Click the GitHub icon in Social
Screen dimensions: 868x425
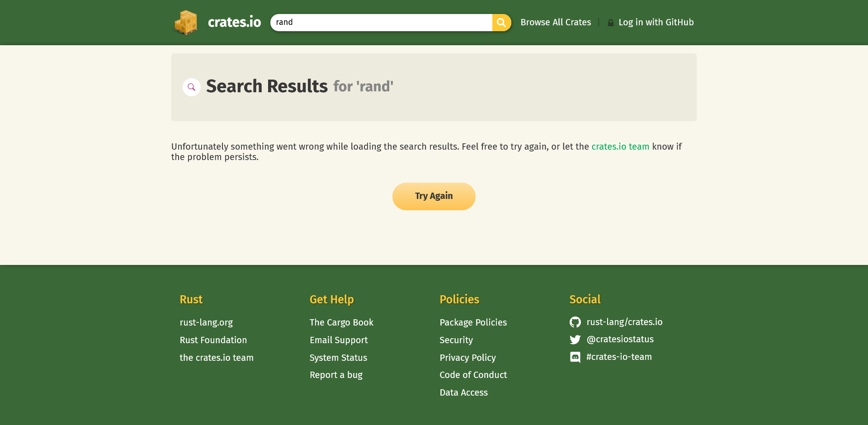[575, 322]
